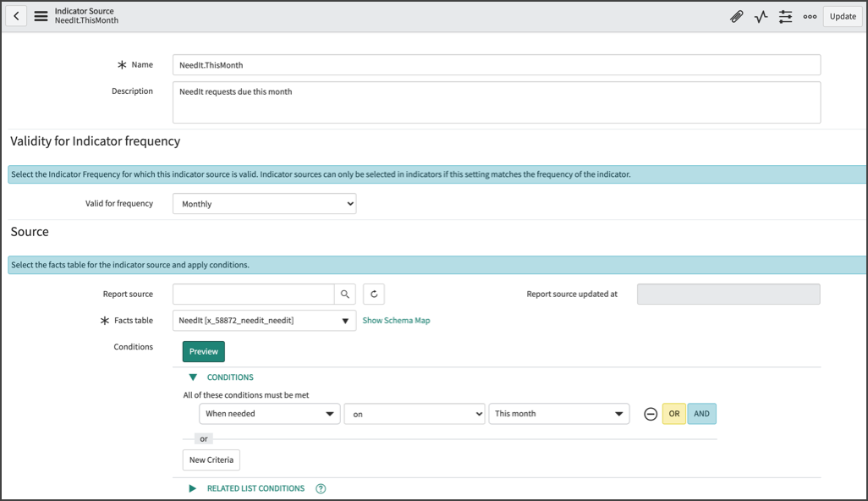Screen dimensions: 868x501
Task: Open the Report source lookup magnifier
Action: [346, 294]
